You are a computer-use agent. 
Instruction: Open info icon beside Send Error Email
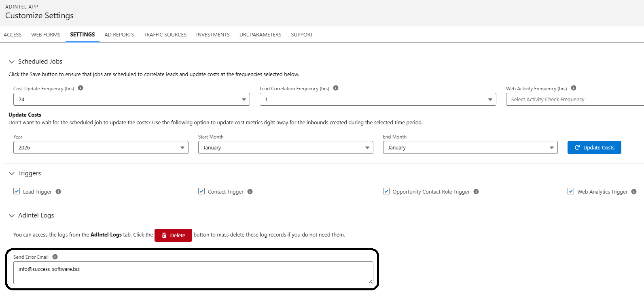(x=55, y=257)
